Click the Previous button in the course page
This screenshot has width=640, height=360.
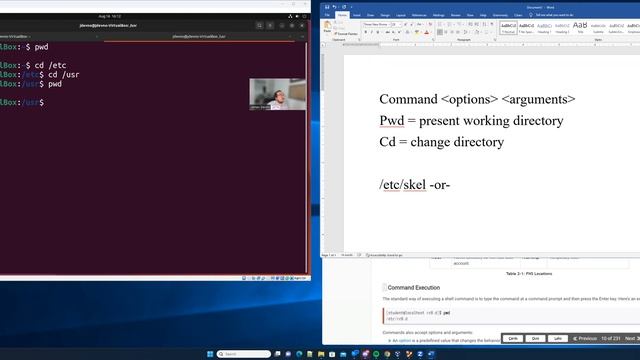click(x=585, y=338)
